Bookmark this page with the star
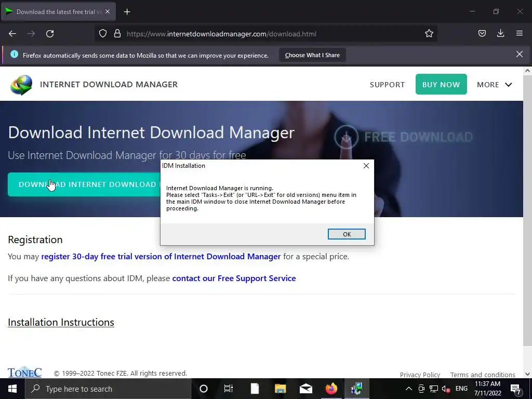 pyautogui.click(x=429, y=34)
